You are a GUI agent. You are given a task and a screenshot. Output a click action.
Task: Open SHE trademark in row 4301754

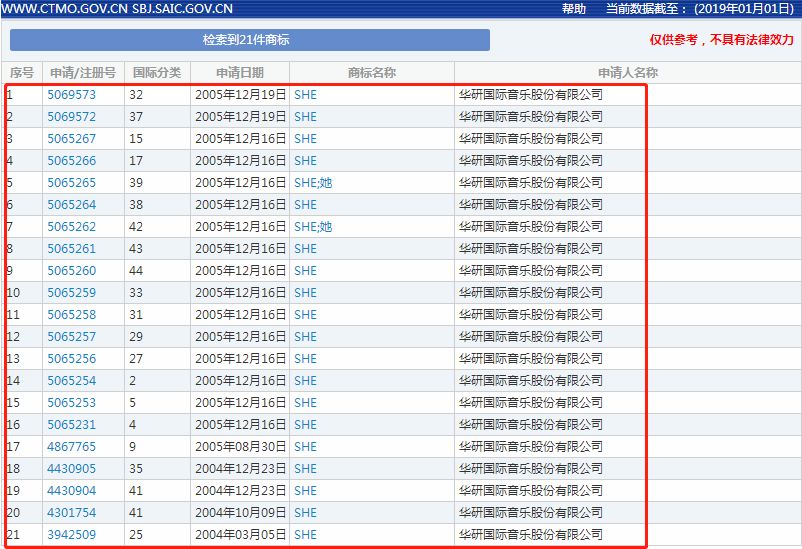305,513
